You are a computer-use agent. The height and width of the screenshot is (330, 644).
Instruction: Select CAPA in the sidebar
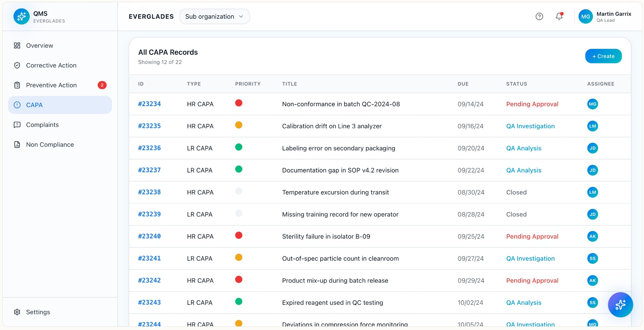[x=60, y=105]
